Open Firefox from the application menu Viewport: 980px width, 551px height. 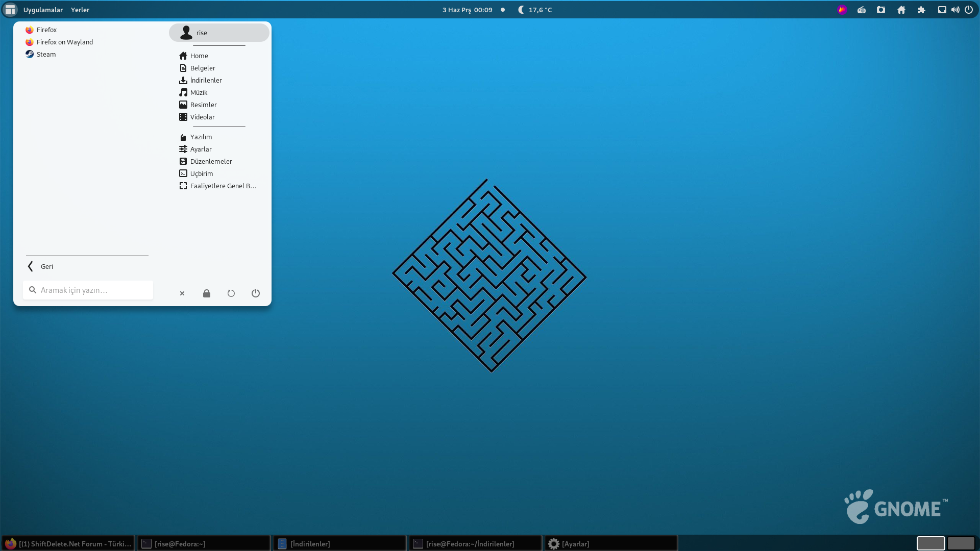87,30
